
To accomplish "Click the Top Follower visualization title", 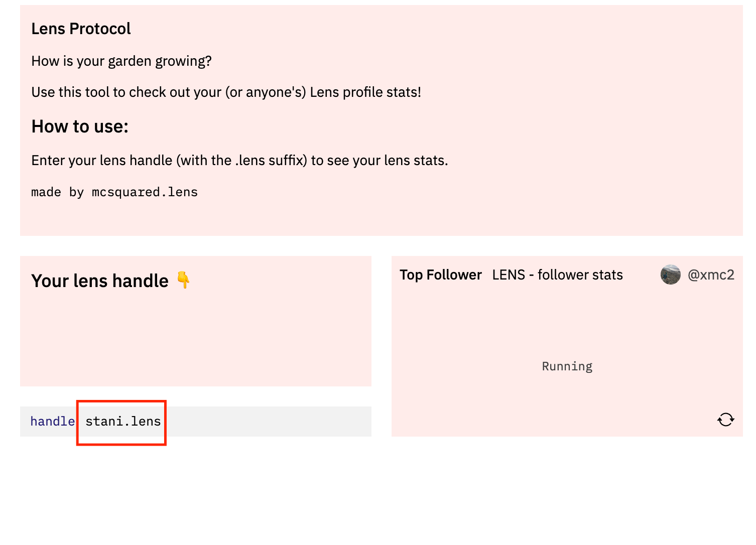I will coord(441,275).
